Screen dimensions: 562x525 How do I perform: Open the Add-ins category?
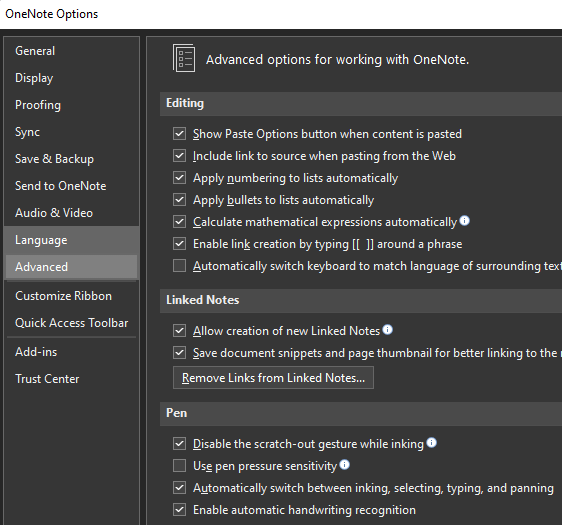71,352
